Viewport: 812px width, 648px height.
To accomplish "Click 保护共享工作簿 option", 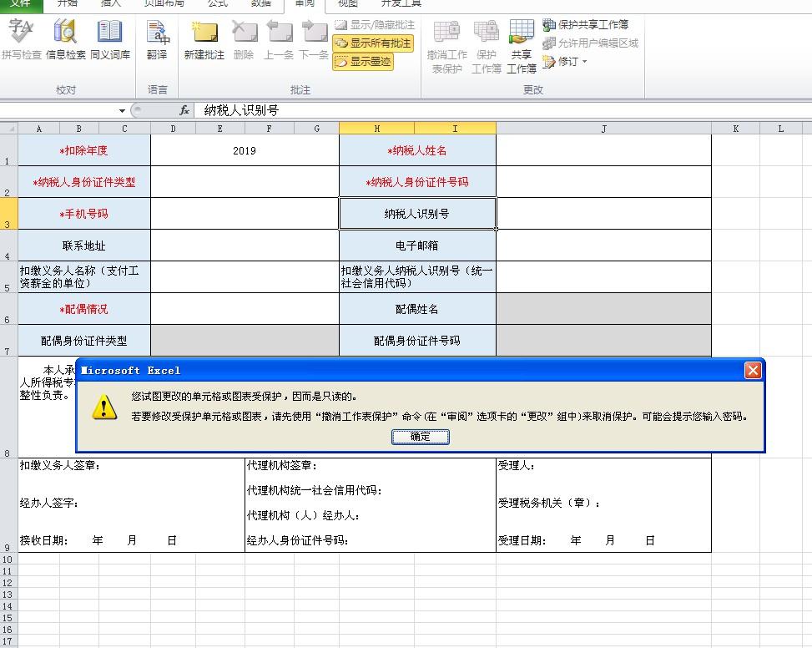I will [x=585, y=24].
